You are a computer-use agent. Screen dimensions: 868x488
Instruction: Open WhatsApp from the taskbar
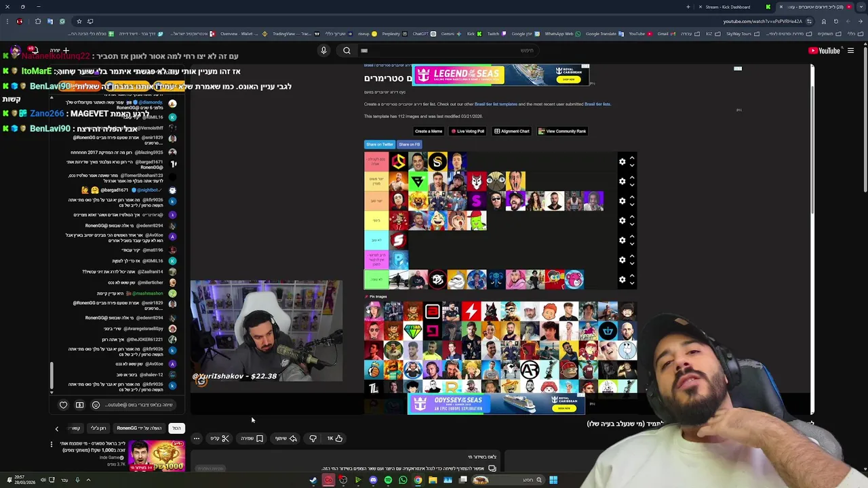click(x=403, y=480)
